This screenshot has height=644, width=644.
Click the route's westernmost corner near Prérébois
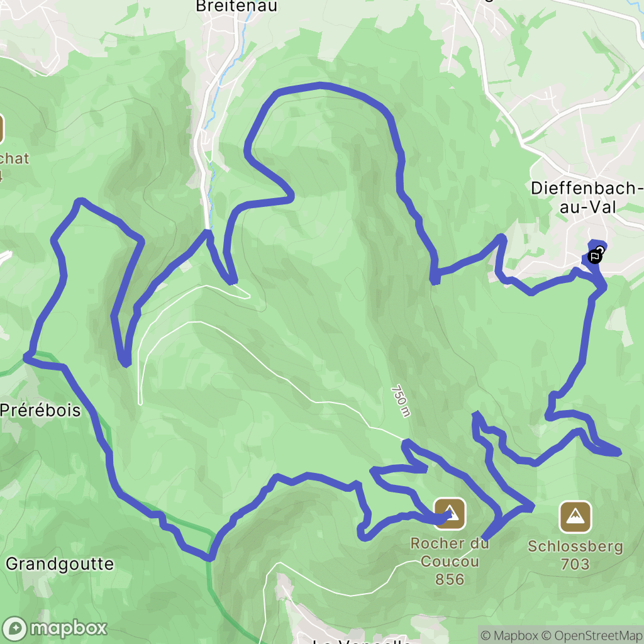pyautogui.click(x=27, y=357)
